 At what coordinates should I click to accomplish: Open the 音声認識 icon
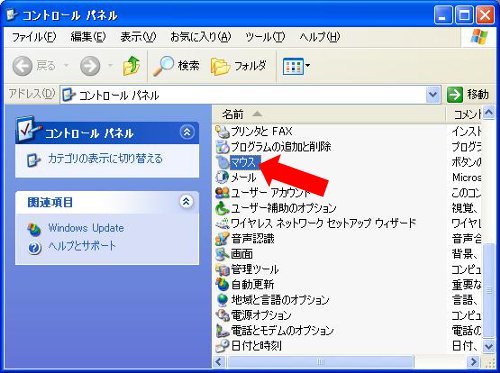222,239
